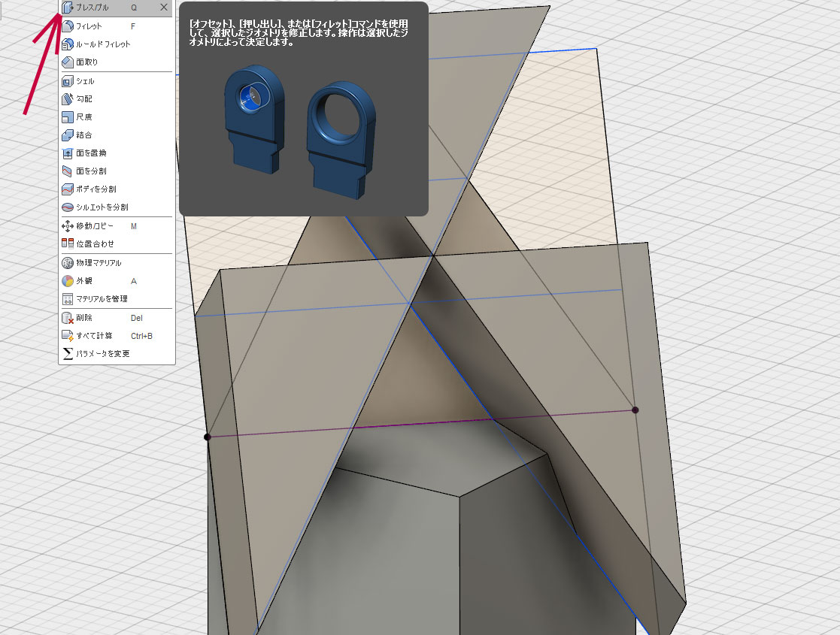Select パラメータを変更 change parameters entry
Viewport: 840px width, 635px height.
pyautogui.click(x=102, y=353)
